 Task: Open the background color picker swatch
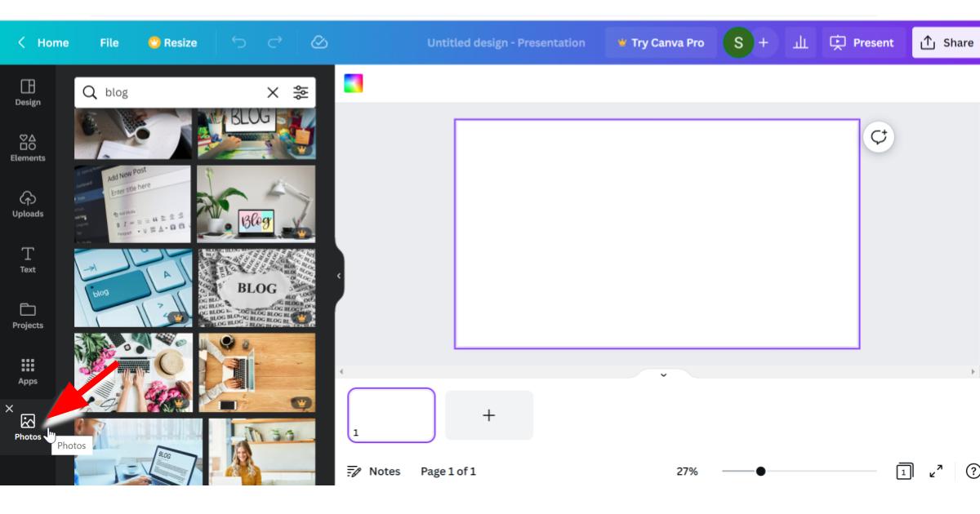354,83
